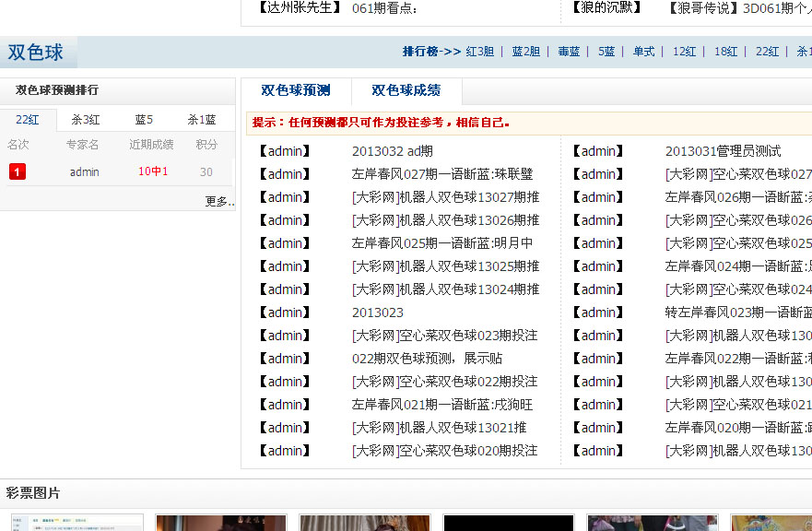Viewport: 812px width, 531px height.
Task: Click the 彩票图片 section heading
Action: tap(32, 493)
